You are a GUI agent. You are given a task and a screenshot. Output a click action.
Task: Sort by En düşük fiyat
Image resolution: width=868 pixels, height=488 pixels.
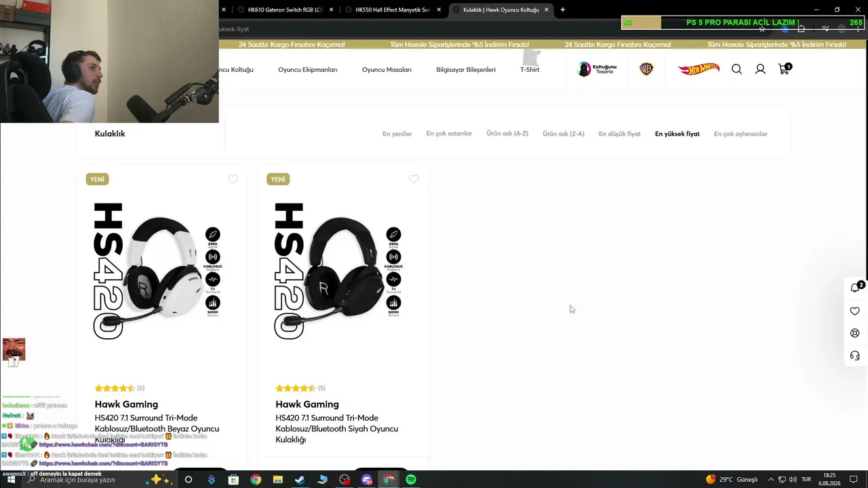[x=619, y=134]
